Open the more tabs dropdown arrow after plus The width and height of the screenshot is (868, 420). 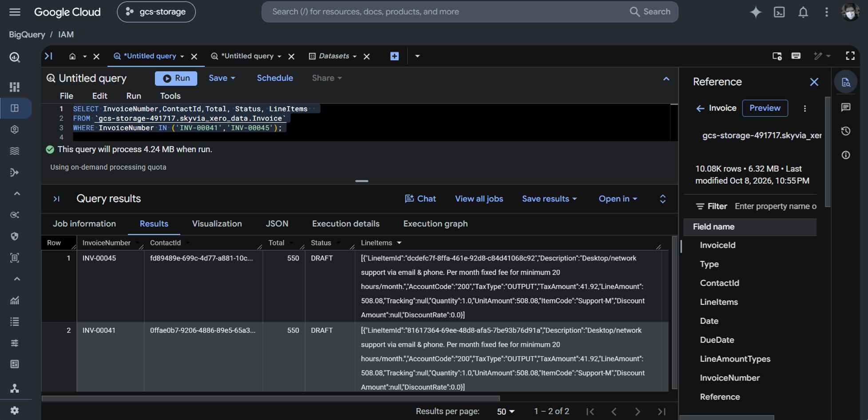(x=417, y=56)
